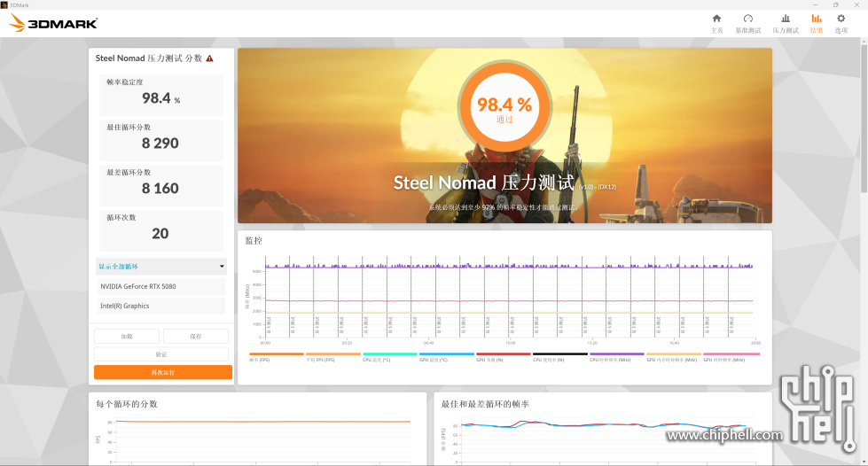Click the 3DMark logo in header
868x466 pixels.
(x=54, y=23)
